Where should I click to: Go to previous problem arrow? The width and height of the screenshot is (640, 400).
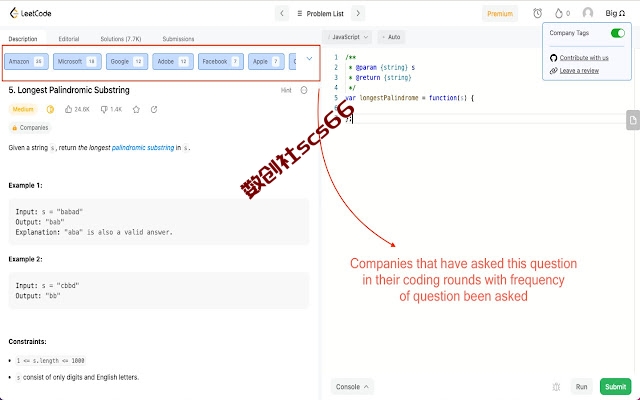282,13
